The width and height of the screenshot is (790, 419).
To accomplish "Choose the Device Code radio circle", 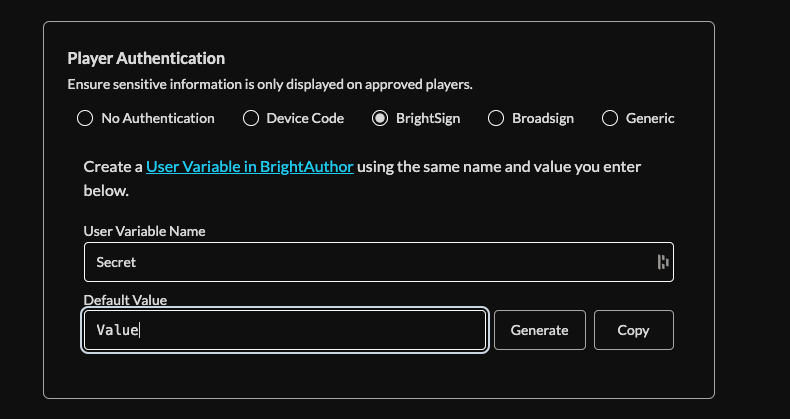I will click(251, 118).
